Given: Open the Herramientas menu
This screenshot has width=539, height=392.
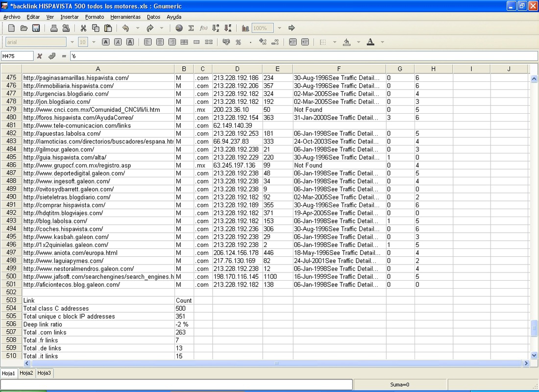Looking at the screenshot, I should click(125, 17).
